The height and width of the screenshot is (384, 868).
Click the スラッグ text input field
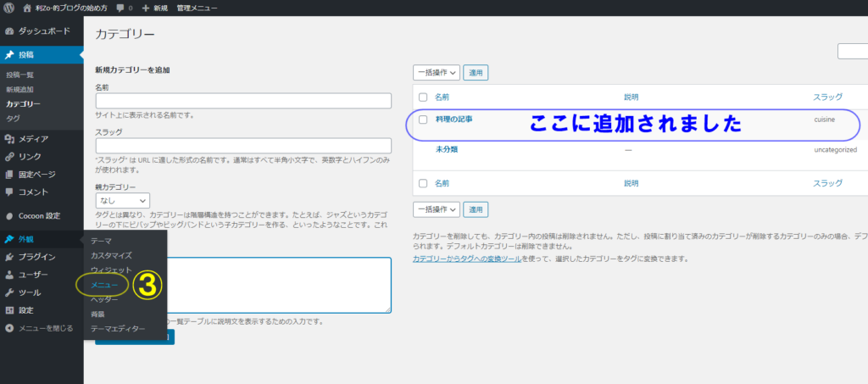pos(242,146)
